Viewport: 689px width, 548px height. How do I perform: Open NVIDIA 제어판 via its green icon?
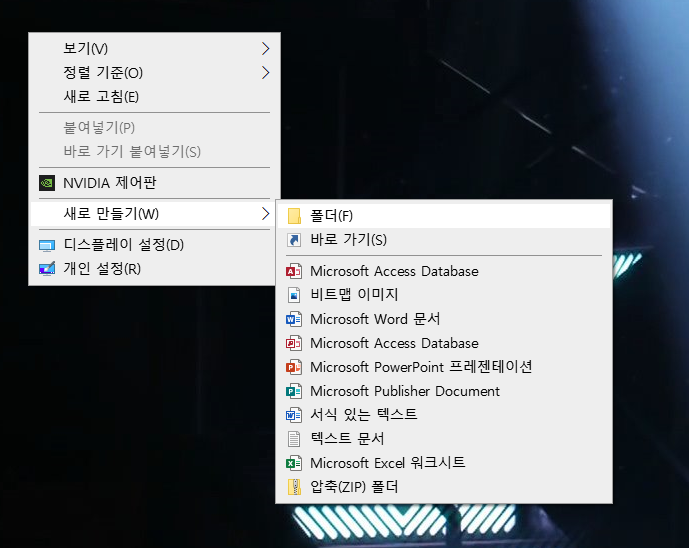47,183
